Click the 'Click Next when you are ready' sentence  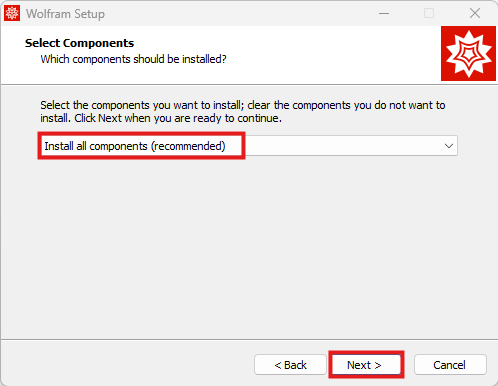(x=178, y=118)
